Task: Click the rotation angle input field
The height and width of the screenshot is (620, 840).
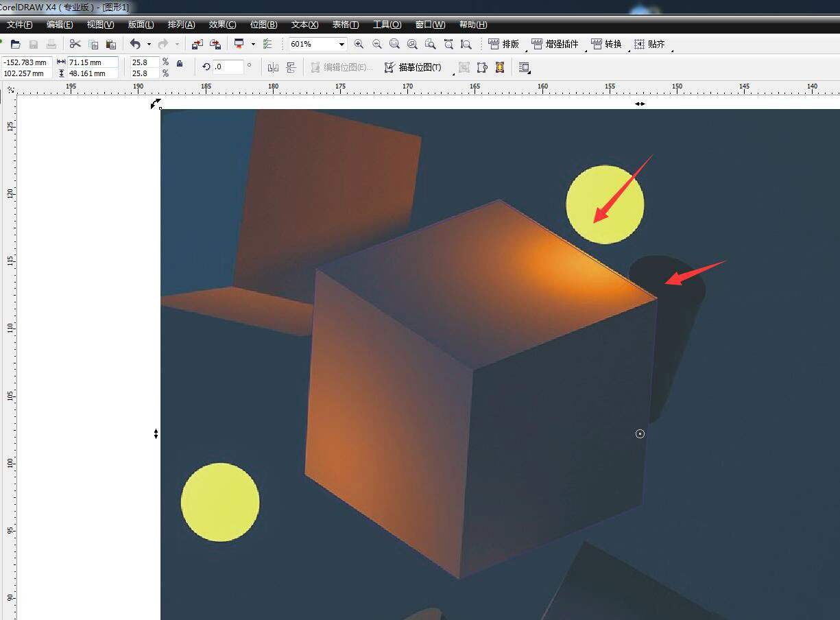Action: 228,67
